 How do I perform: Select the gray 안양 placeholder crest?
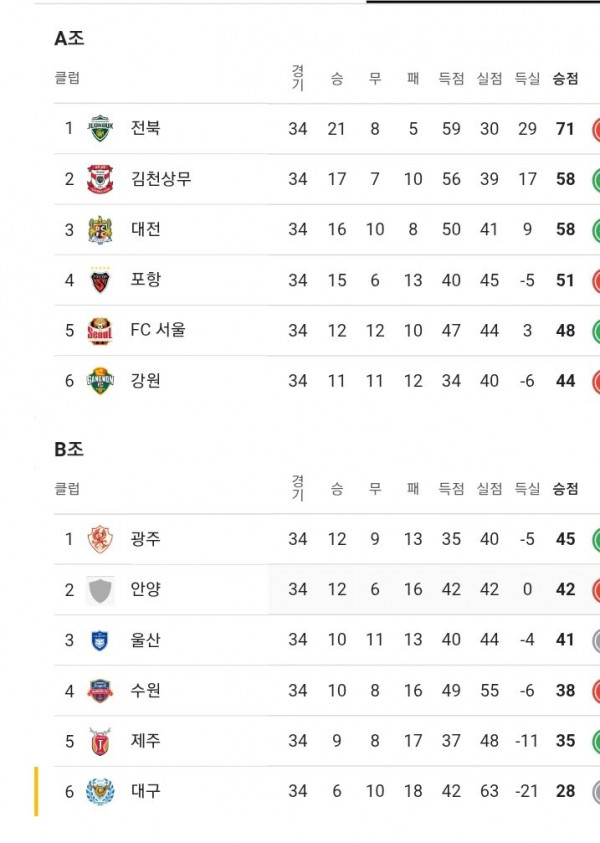coord(100,590)
